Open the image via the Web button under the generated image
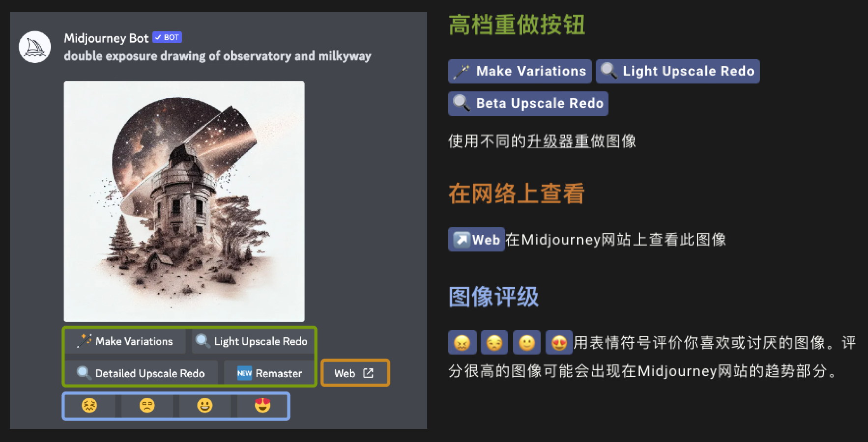Viewport: 868px width, 442px height. [x=355, y=373]
